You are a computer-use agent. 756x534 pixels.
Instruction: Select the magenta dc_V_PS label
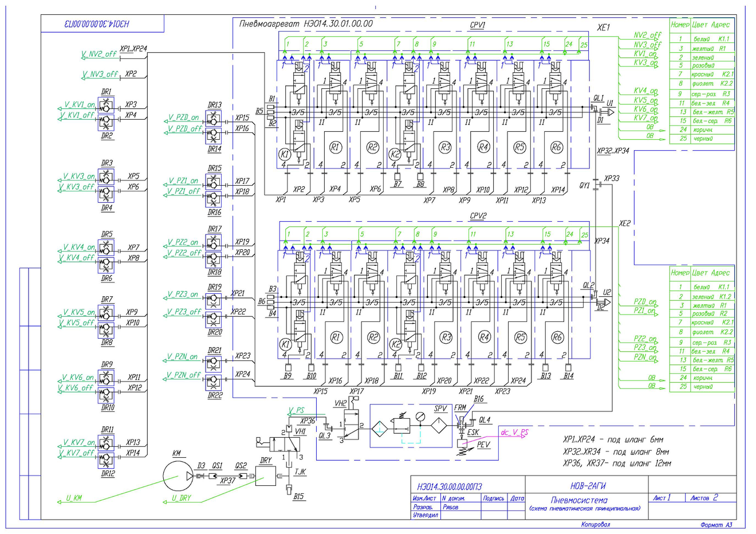tap(514, 433)
